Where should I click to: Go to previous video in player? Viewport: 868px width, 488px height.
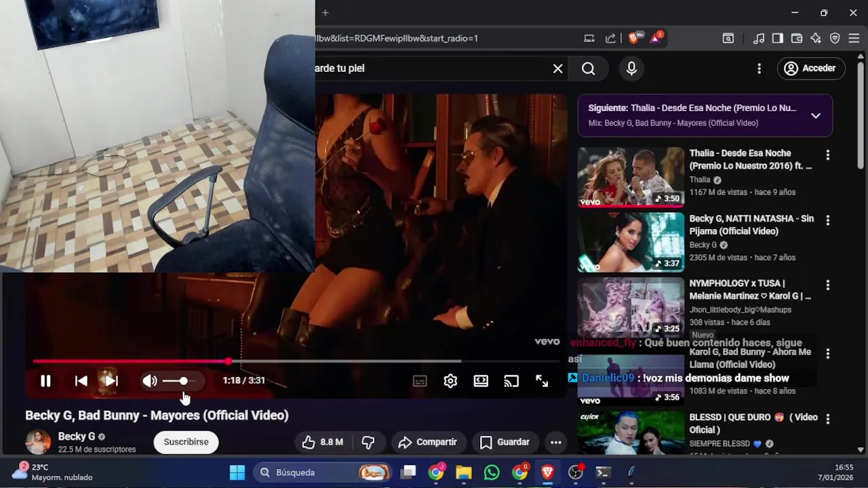[81, 381]
